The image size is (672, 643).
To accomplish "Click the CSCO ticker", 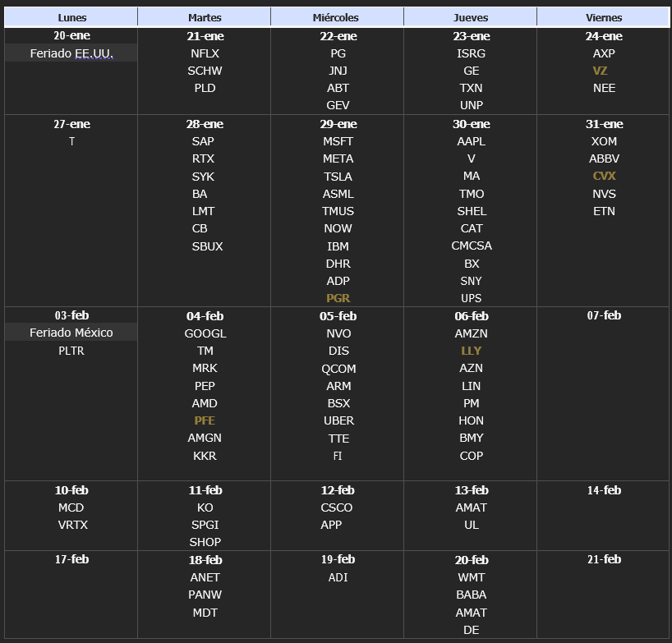I will (x=337, y=508).
